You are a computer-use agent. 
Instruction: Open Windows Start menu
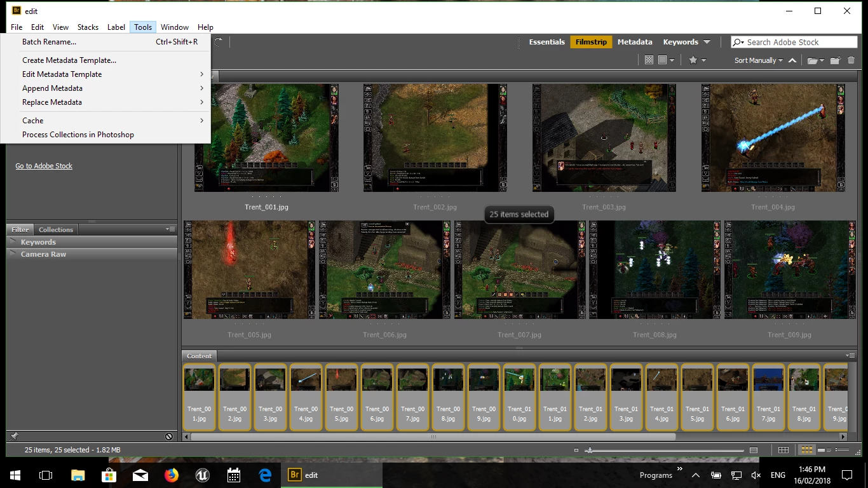pyautogui.click(x=15, y=475)
